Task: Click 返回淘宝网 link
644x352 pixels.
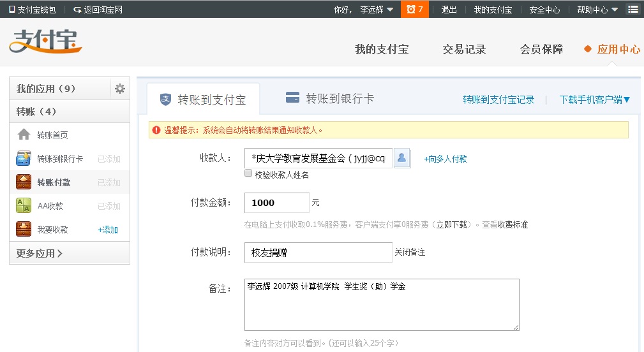Action: coord(98,10)
